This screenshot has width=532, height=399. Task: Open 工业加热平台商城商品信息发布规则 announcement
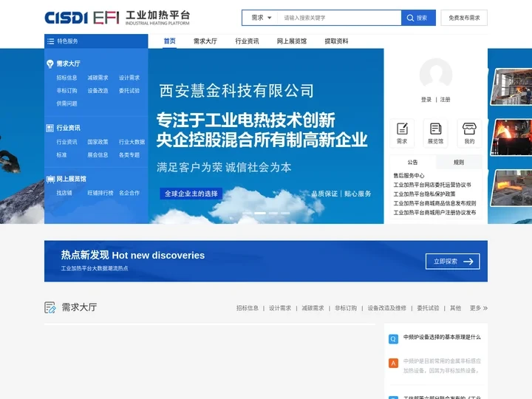click(434, 203)
